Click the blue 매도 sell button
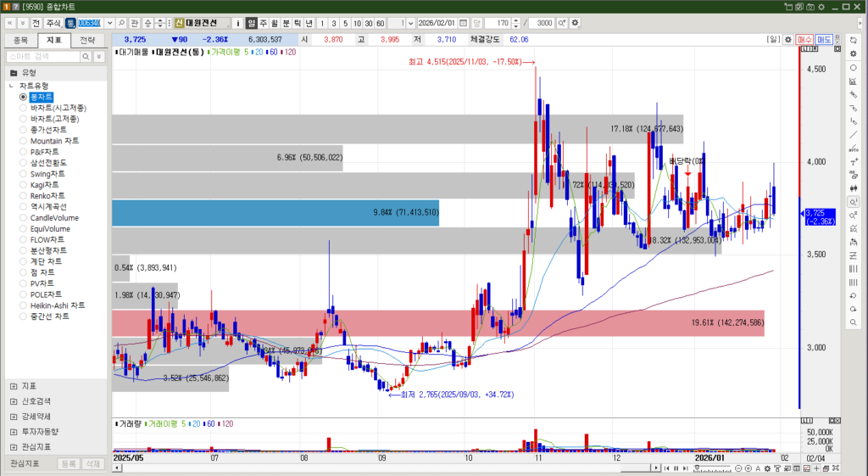This screenshot has height=476, width=868. 823,39
